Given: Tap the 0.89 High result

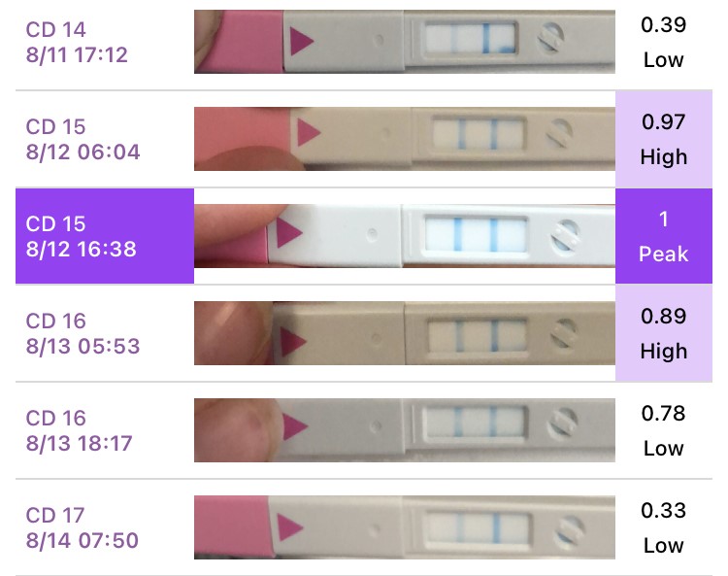Looking at the screenshot, I should 664,334.
